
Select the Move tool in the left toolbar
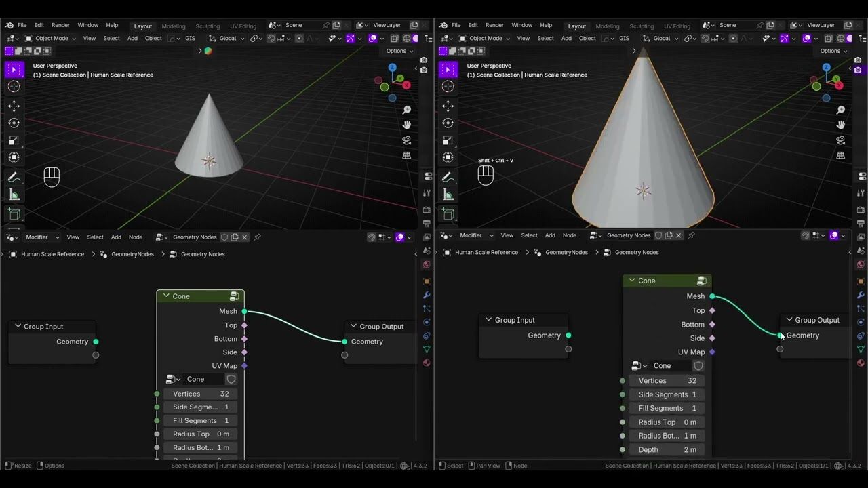(14, 106)
